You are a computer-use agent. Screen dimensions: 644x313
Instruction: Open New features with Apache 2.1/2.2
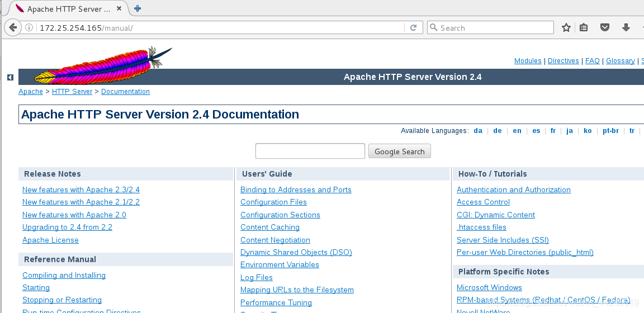tap(81, 202)
